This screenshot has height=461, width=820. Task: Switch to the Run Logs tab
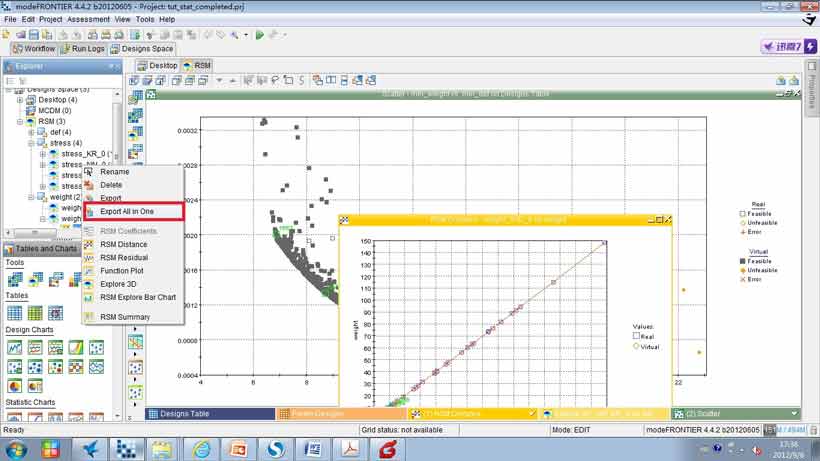pos(83,49)
